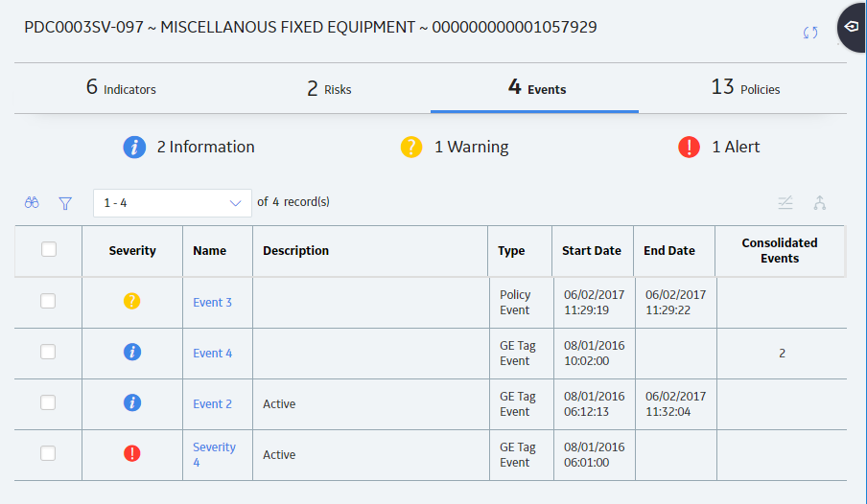The height and width of the screenshot is (504, 867).
Task: Click the blue Information severity icon
Action: (x=134, y=147)
